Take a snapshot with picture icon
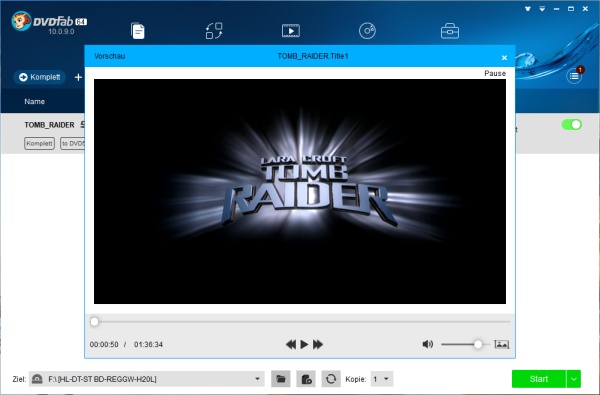Image resolution: width=600 pixels, height=395 pixels. (x=502, y=344)
